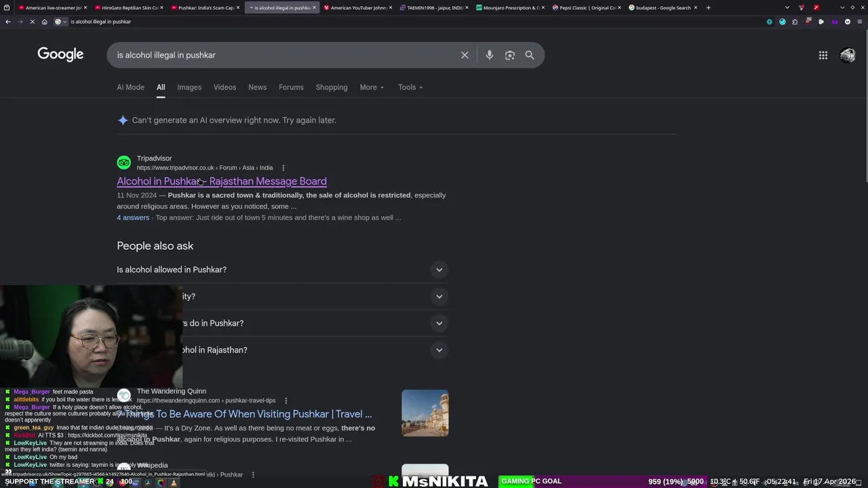868x488 pixels.
Task: Click thewanderingquinn.com URL breadcrumb
Action: 206,401
